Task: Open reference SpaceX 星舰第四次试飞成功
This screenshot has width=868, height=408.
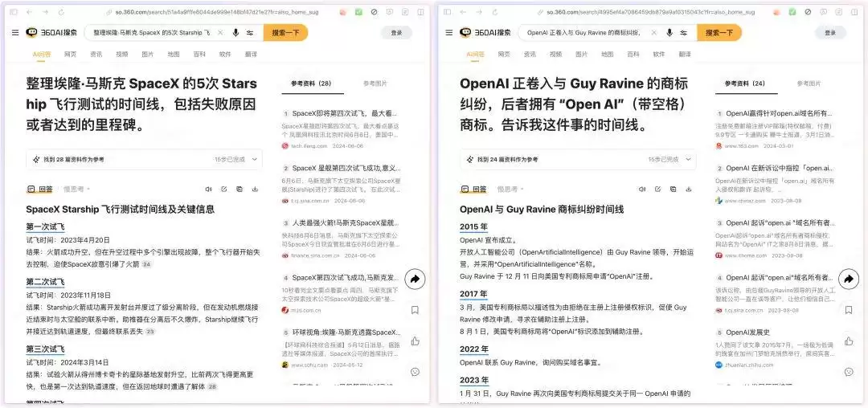Action: pyautogui.click(x=346, y=168)
